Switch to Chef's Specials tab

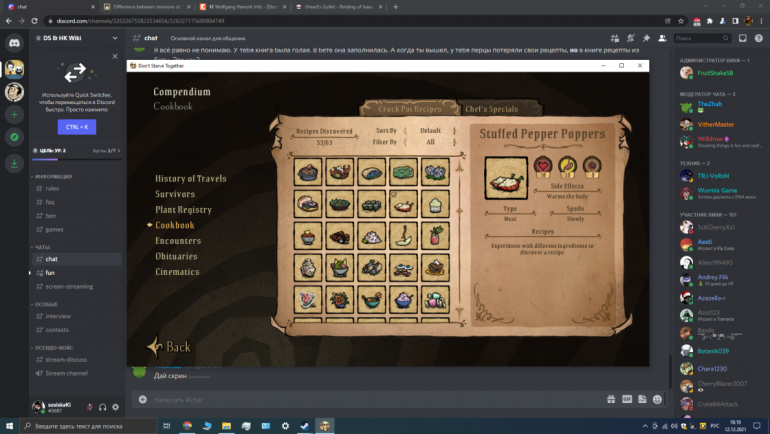click(492, 108)
